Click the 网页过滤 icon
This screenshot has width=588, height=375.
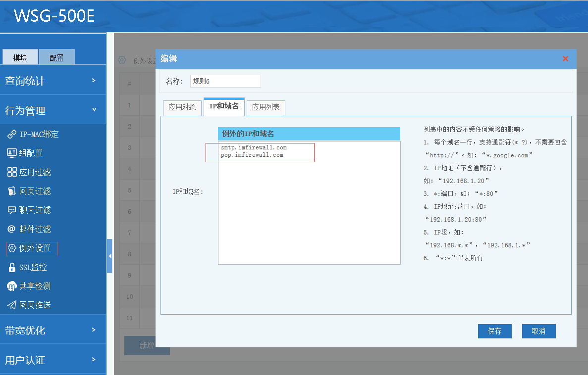coord(12,191)
